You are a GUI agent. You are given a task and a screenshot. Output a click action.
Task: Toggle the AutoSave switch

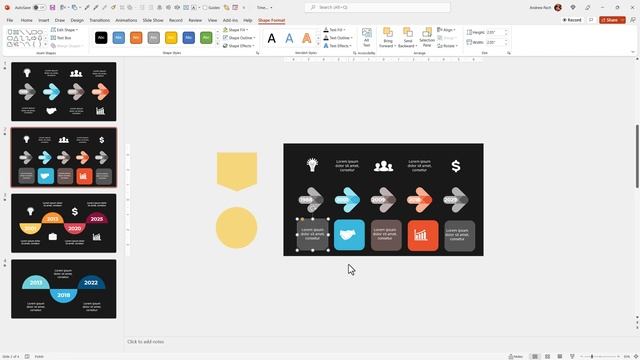pos(39,7)
